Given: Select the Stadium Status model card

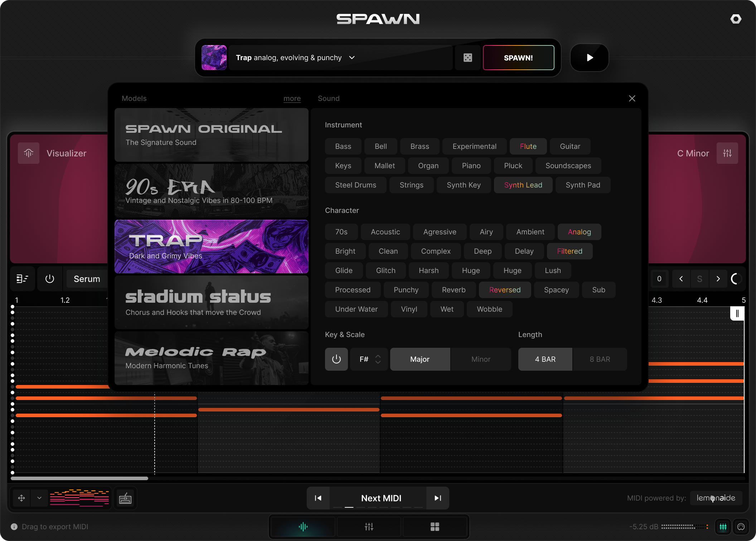Looking at the screenshot, I should [212, 302].
